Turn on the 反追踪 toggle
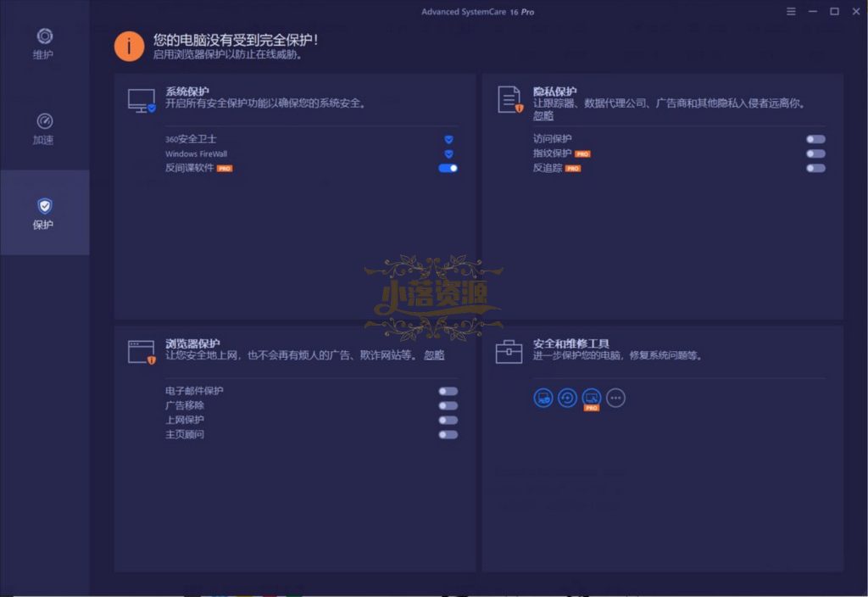The image size is (868, 597). coord(815,169)
